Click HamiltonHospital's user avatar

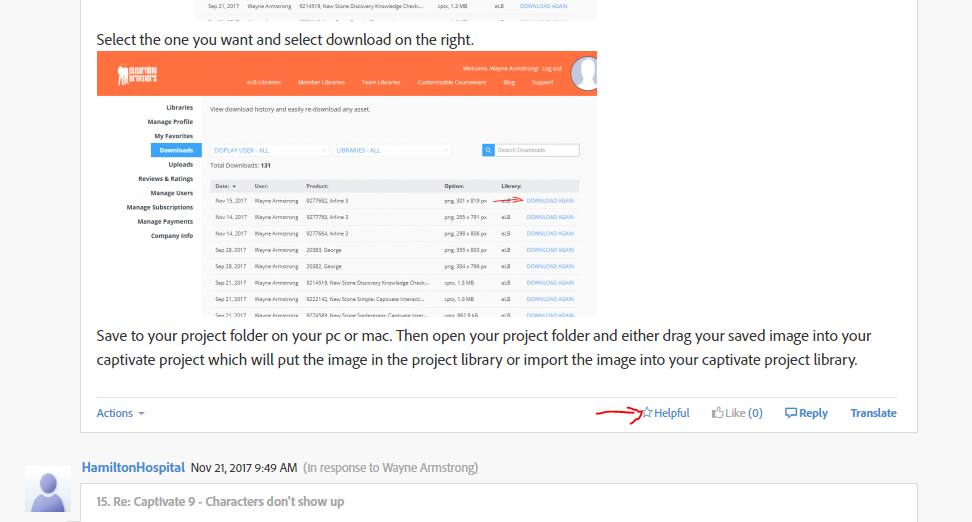click(46, 489)
